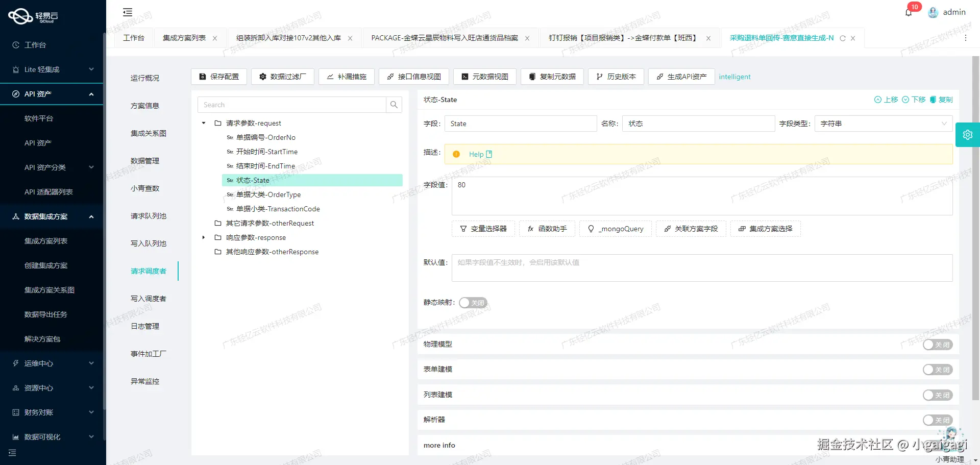Expand the 响应参数-response tree node
Screen dimensions: 980x465
click(203, 237)
